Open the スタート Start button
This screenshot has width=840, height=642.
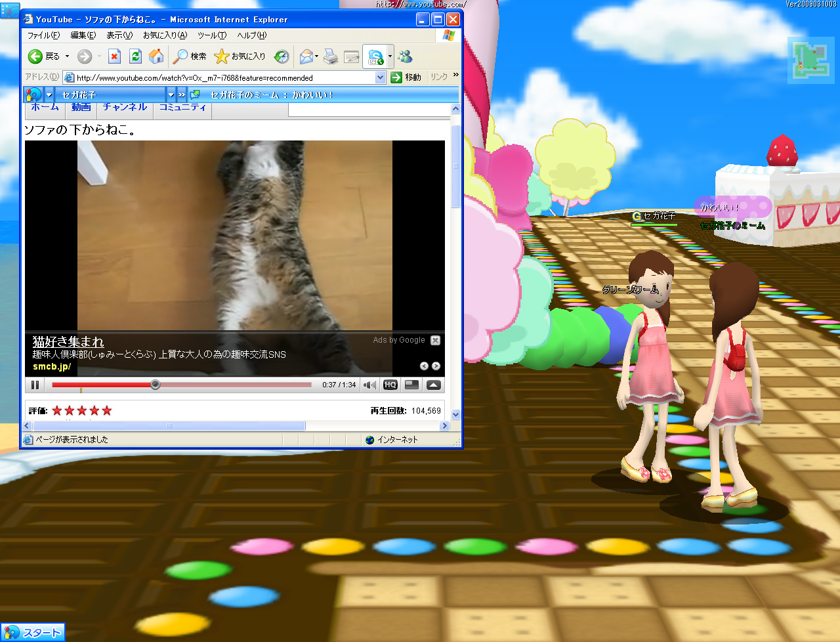[33, 633]
